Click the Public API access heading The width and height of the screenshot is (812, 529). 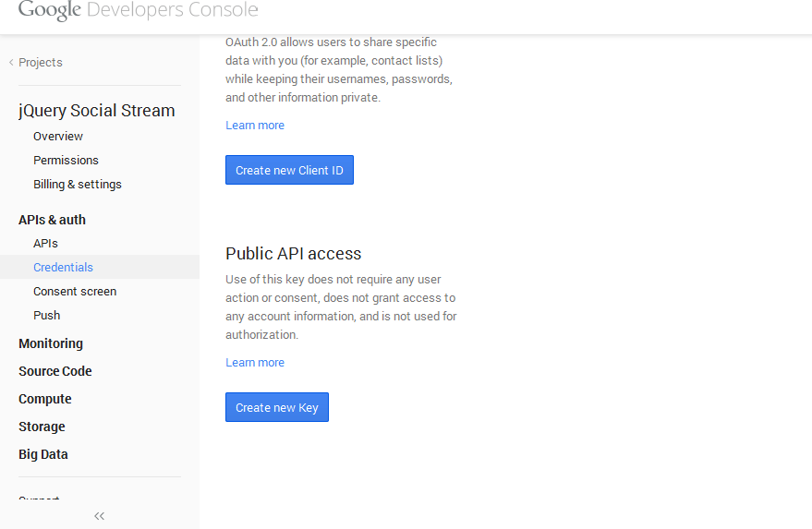[x=293, y=254]
